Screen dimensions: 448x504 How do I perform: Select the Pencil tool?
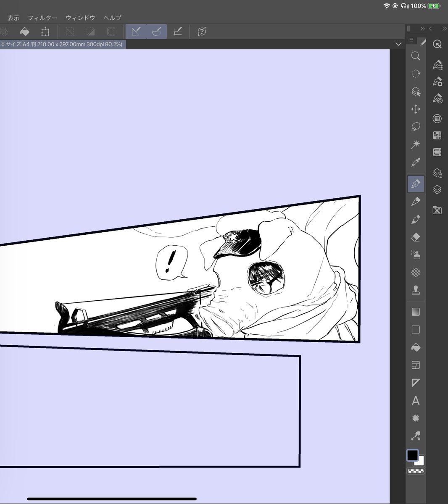click(x=416, y=202)
